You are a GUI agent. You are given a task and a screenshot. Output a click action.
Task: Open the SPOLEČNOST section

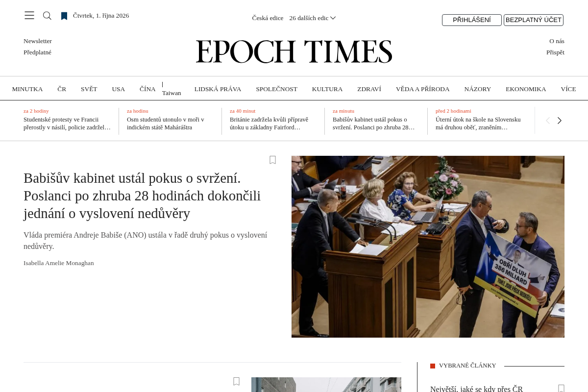(x=276, y=89)
